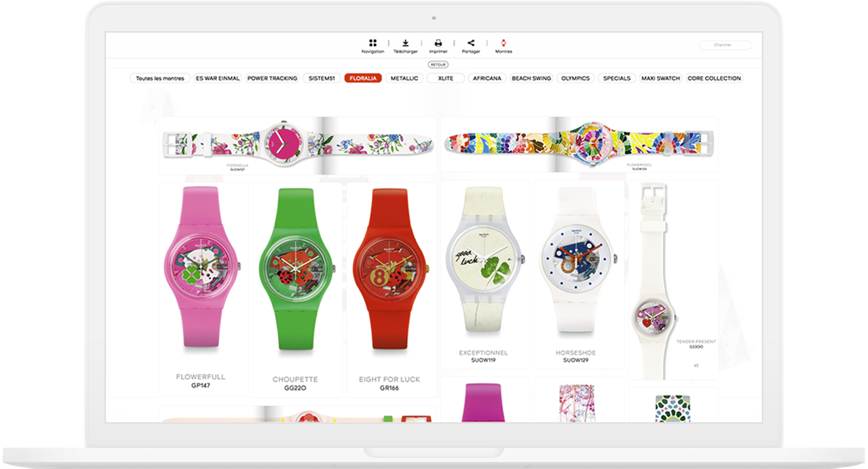Screen dimensions: 868x469
Task: Open the XLITE tab
Action: click(445, 79)
